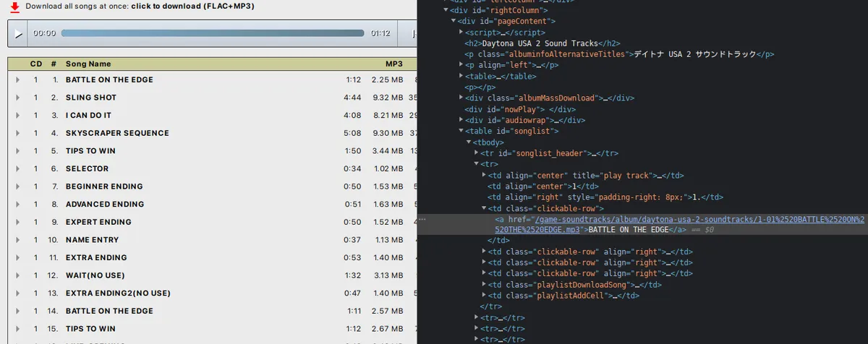Click the 5:08 duration cell
This screenshot has width=868, height=344.
352,133
